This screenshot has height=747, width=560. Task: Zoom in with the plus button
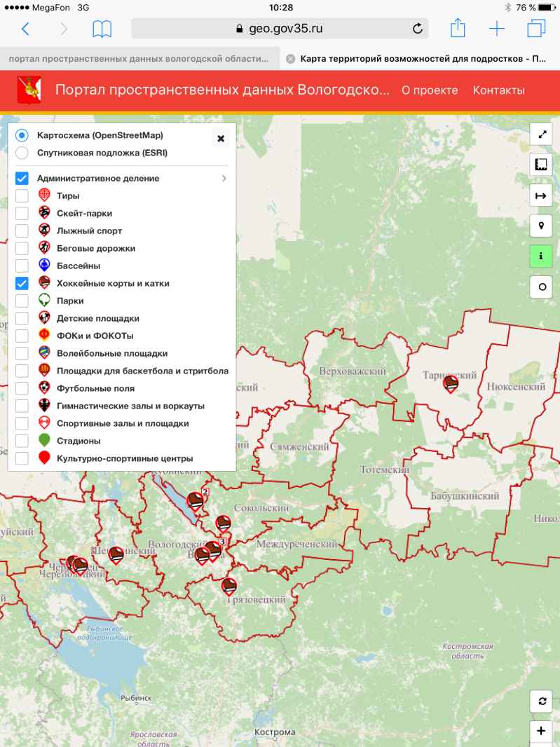pos(541,732)
